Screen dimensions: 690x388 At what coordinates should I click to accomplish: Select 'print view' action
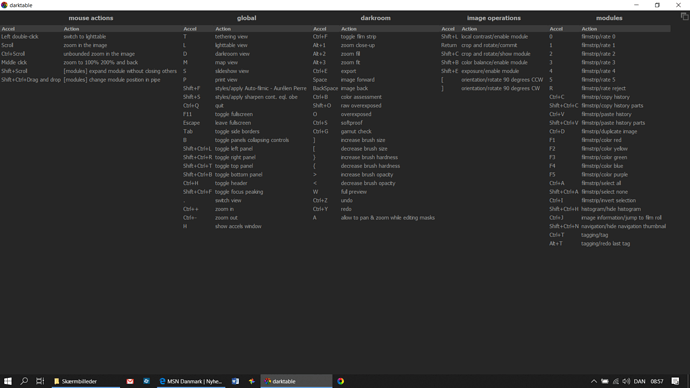point(226,80)
